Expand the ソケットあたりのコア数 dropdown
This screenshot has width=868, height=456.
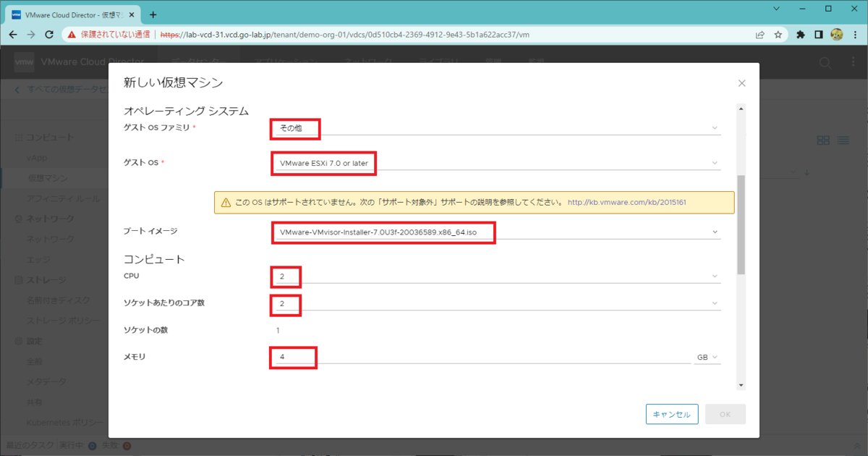coord(497,303)
